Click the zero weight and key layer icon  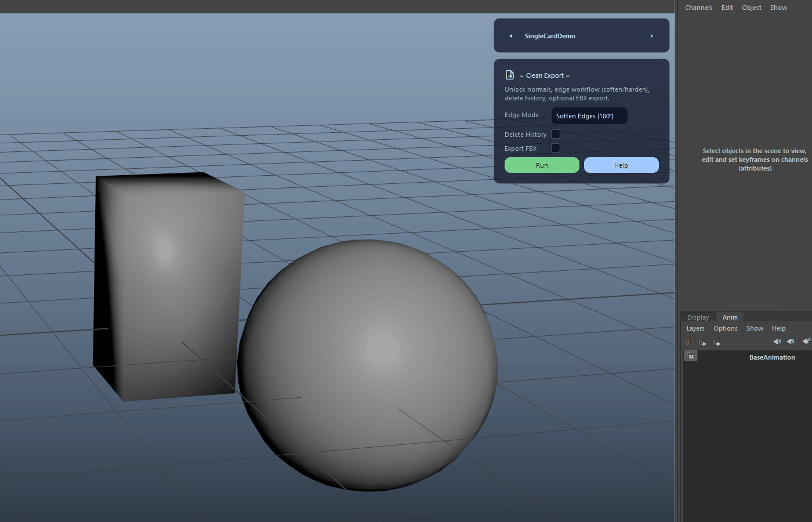pyautogui.click(x=703, y=342)
